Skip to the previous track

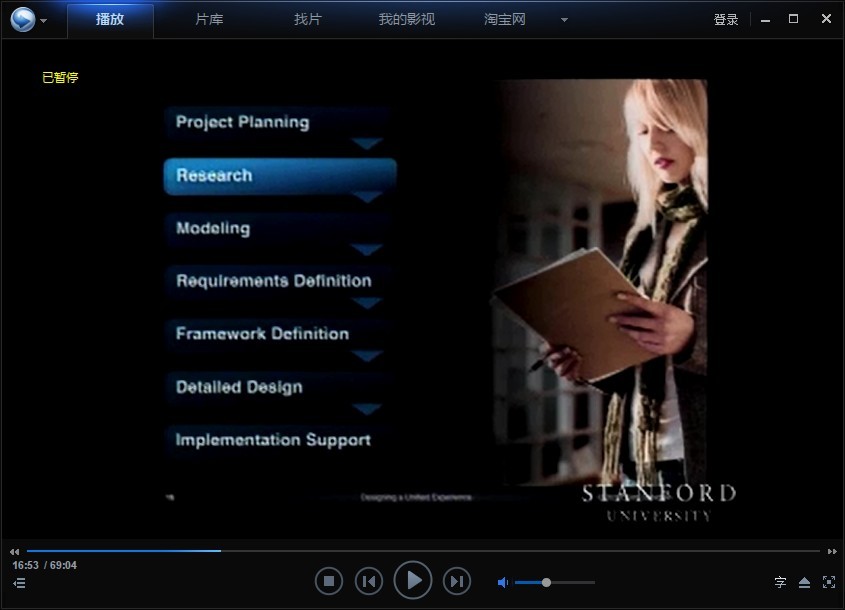(x=369, y=581)
